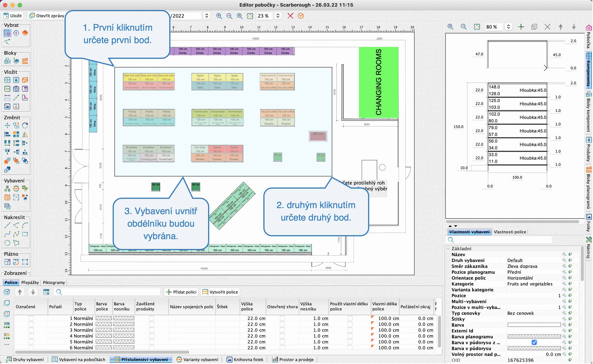The width and height of the screenshot is (593, 364).
Task: Click the rotate icon in Změnit section
Action: [25, 125]
